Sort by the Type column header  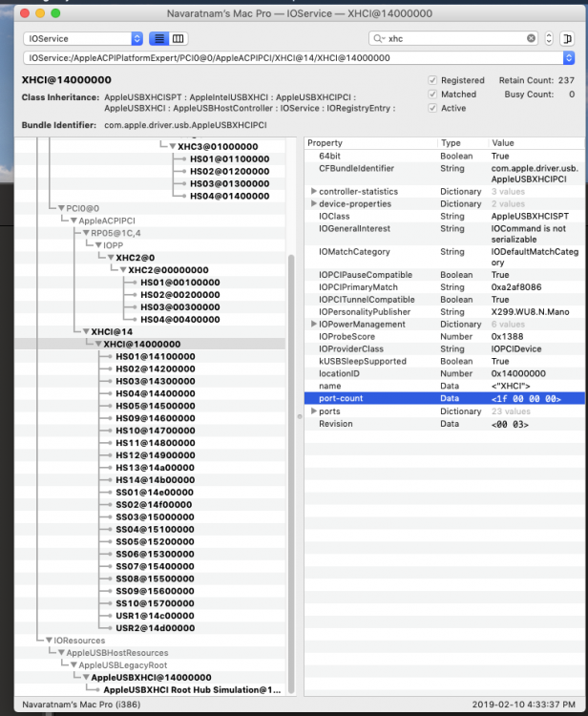pos(462,143)
